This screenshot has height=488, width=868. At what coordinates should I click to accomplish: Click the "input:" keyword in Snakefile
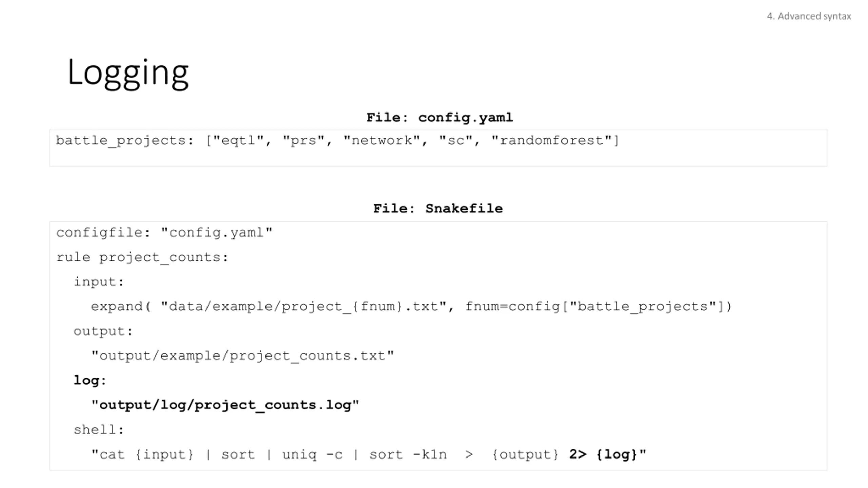99,282
